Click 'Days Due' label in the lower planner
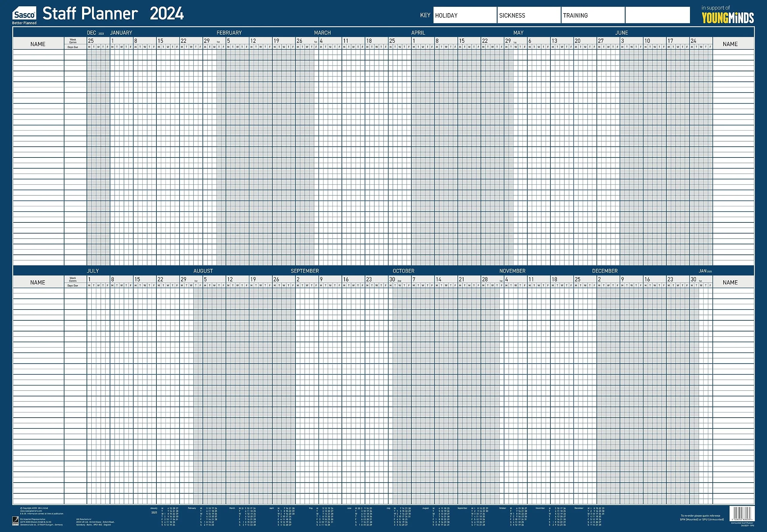Screen dimensions: 767x532 [73, 286]
